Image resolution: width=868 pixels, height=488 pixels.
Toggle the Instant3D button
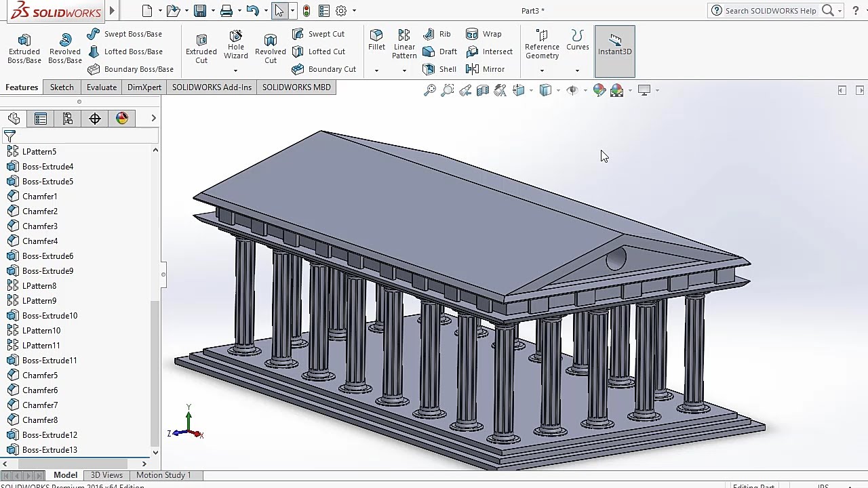pos(615,52)
